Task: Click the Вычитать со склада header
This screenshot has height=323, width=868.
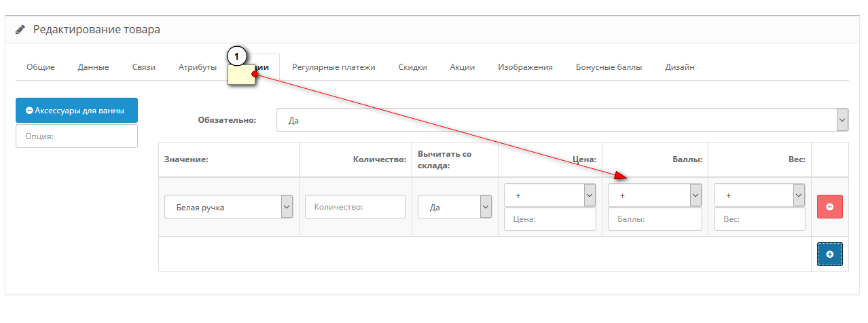Action: [x=444, y=159]
